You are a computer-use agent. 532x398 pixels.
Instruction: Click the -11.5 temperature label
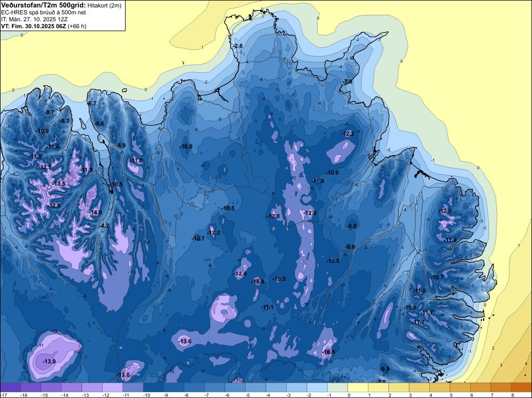pyautogui.click(x=36, y=157)
